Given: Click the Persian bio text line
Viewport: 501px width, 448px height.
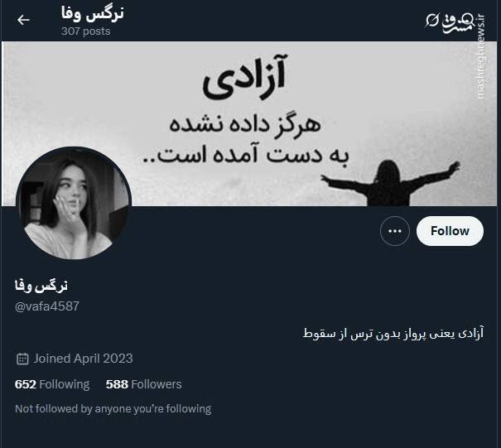Looking at the screenshot, I should tap(393, 333).
